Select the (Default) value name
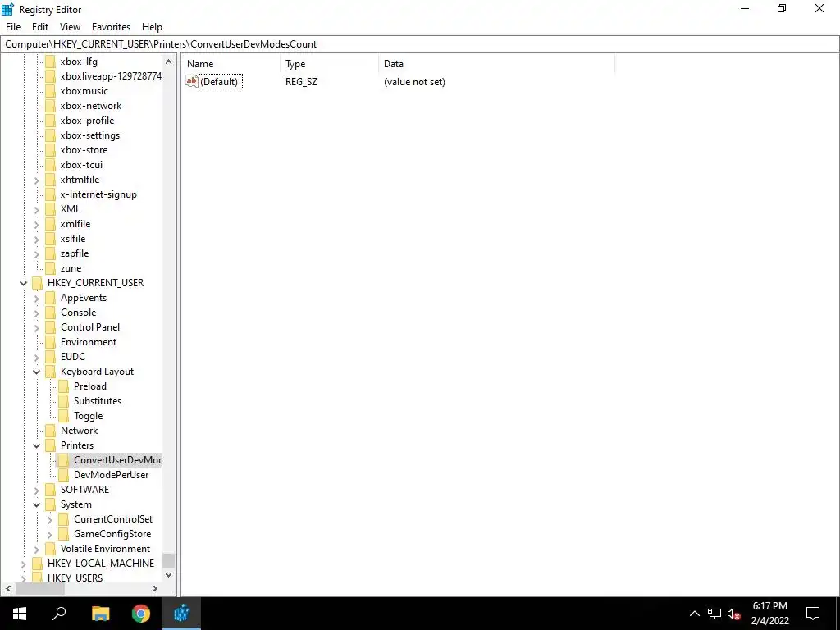840x630 pixels. click(218, 82)
